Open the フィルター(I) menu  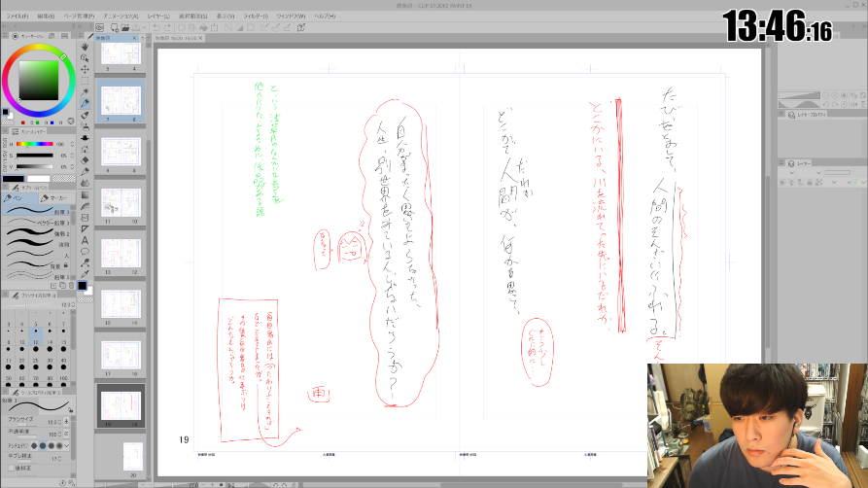coord(256,17)
